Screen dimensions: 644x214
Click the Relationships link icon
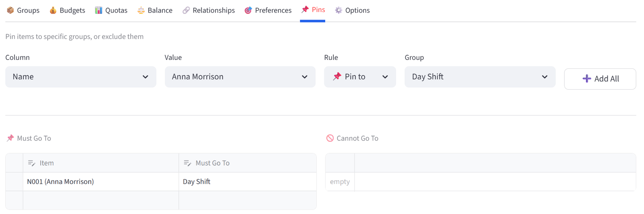(x=186, y=10)
